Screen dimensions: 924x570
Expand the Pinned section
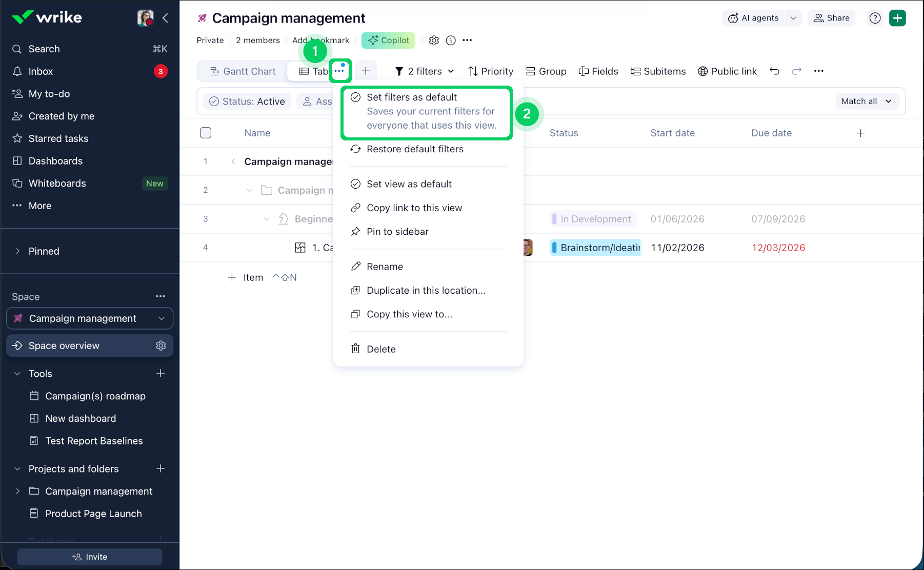[18, 251]
